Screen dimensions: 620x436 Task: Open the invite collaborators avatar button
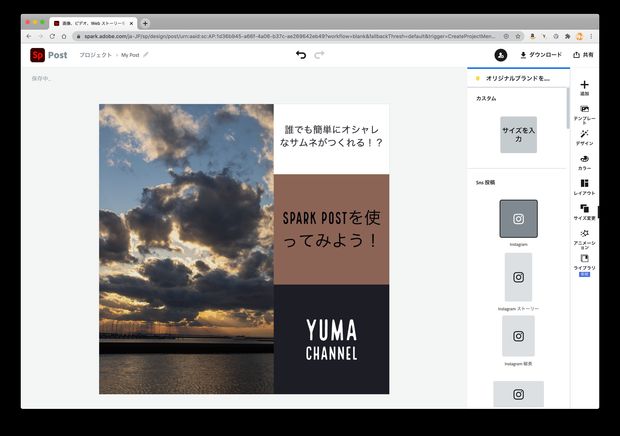(501, 55)
